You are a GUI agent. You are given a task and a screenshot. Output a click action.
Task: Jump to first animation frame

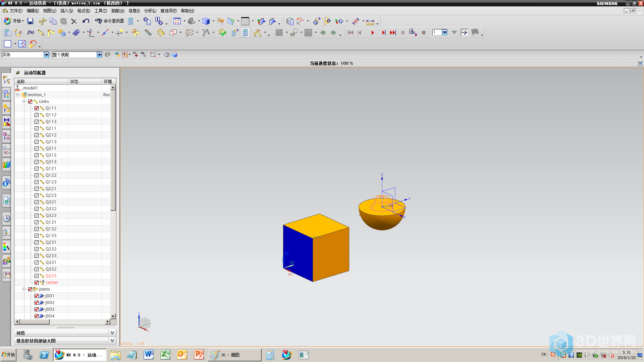pyautogui.click(x=350, y=33)
